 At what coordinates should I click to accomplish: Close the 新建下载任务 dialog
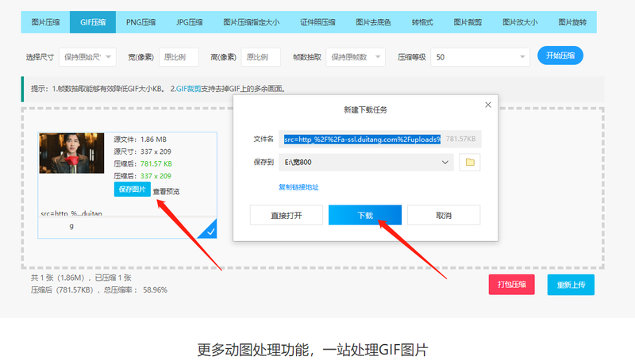click(x=488, y=105)
